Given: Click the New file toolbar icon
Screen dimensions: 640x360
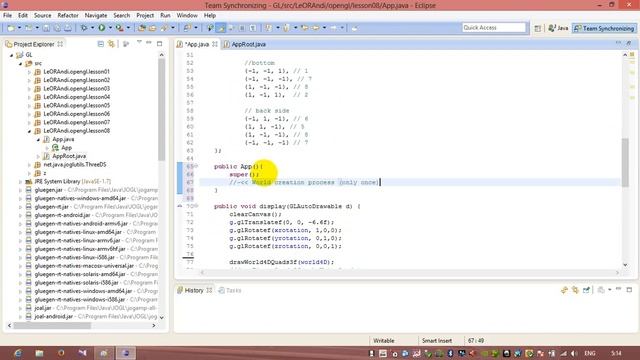Looking at the screenshot, I should click(x=11, y=28).
